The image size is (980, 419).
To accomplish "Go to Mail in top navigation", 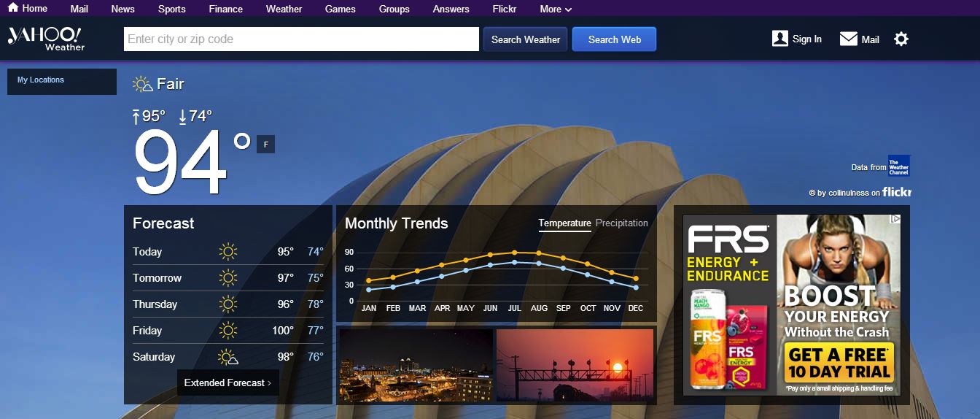I will pos(79,9).
